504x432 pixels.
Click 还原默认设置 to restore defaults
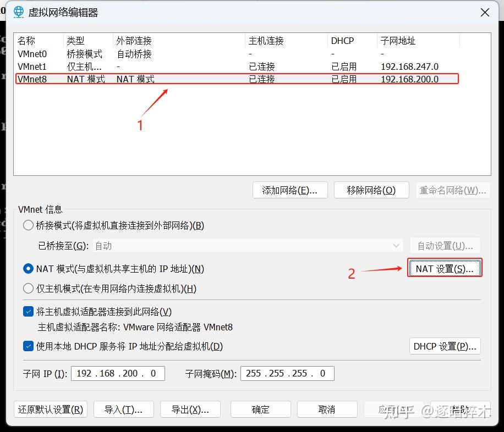(x=51, y=409)
